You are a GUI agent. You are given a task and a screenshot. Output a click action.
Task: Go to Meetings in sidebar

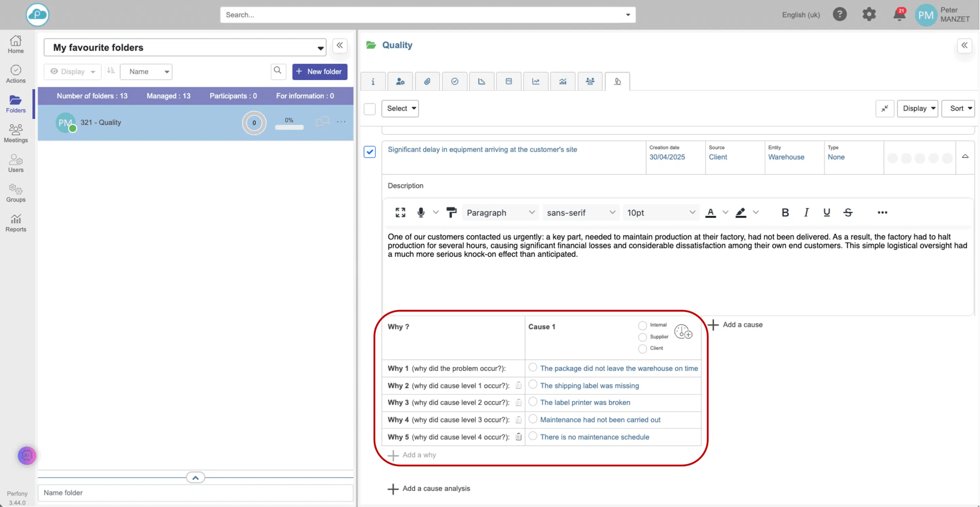(x=16, y=133)
